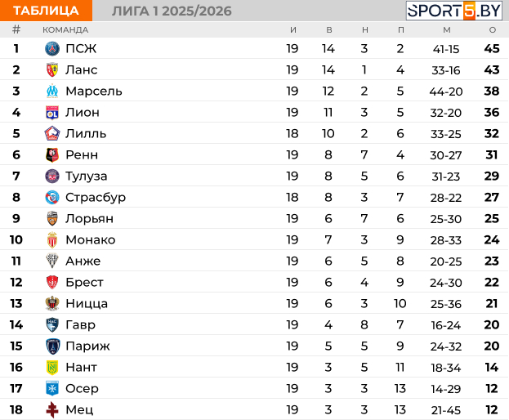The height and width of the screenshot is (420, 509).
Task: Click the Брест team name
Action: pos(84,282)
